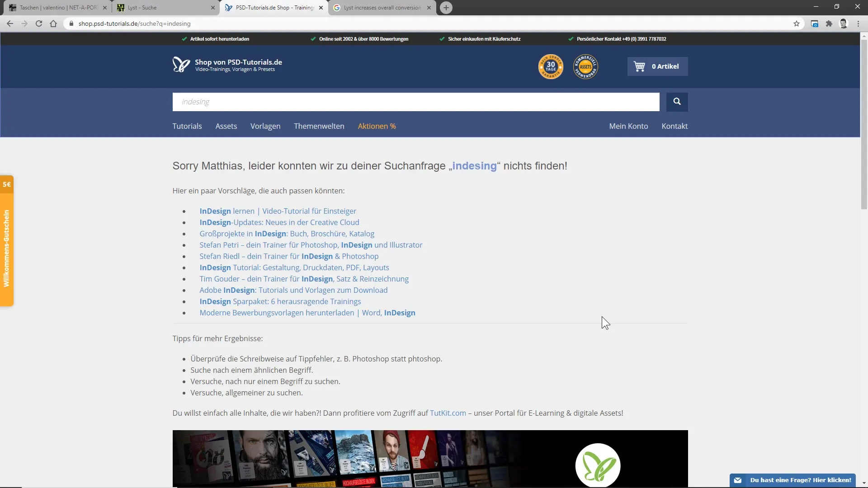Click the browser back arrow
The width and height of the screenshot is (868, 488).
pos(10,23)
